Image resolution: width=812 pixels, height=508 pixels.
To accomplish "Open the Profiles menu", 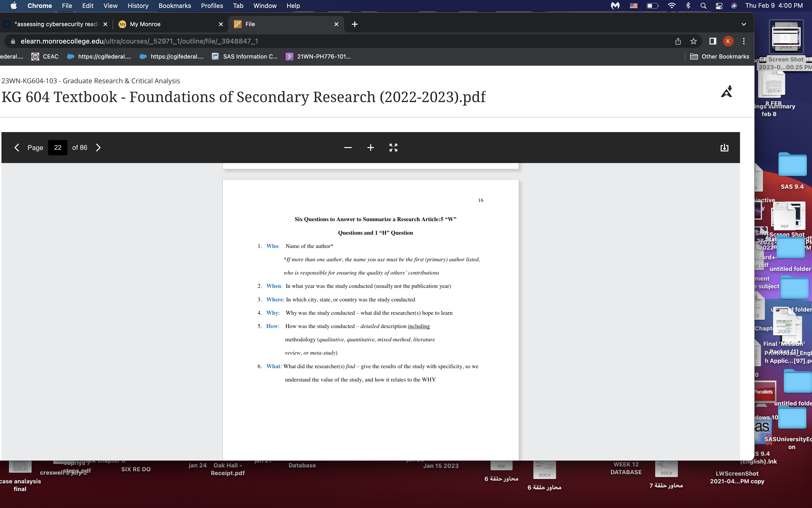I will tap(212, 6).
